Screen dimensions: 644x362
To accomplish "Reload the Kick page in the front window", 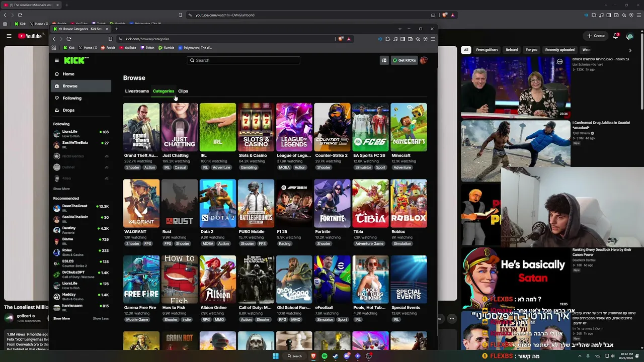I will [69, 39].
